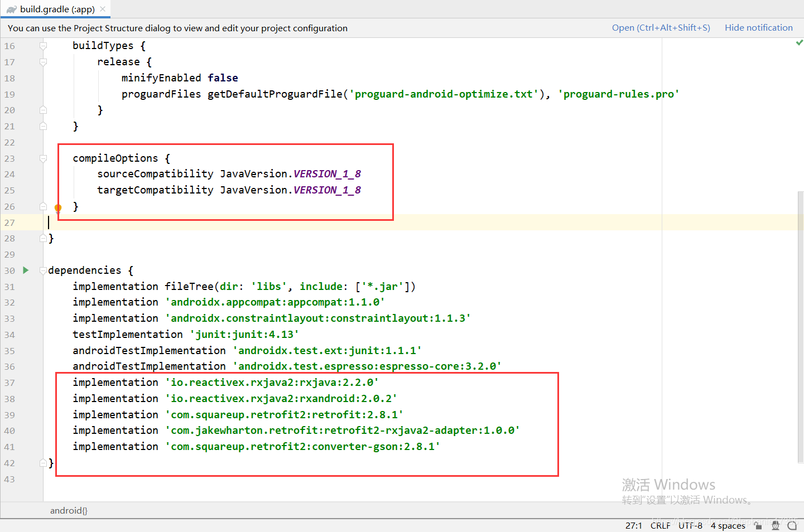The height and width of the screenshot is (532, 804).
Task: Click the 'dependencies' keyword on line 30
Action: (85, 270)
